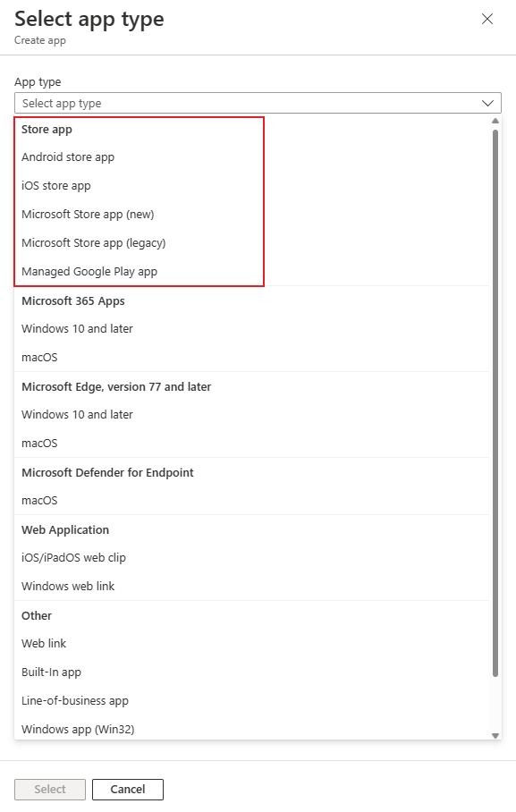Viewport: 516px width, 812px height.
Task: Click the Cancel button
Action: 128,790
